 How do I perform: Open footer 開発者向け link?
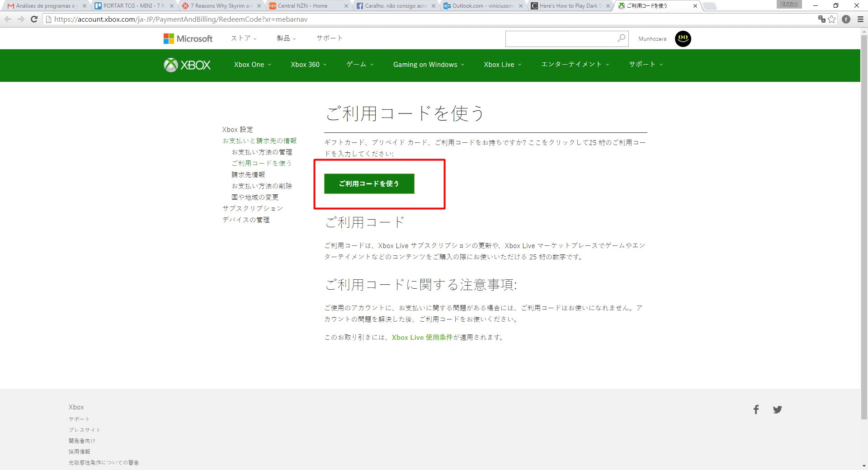(82, 441)
